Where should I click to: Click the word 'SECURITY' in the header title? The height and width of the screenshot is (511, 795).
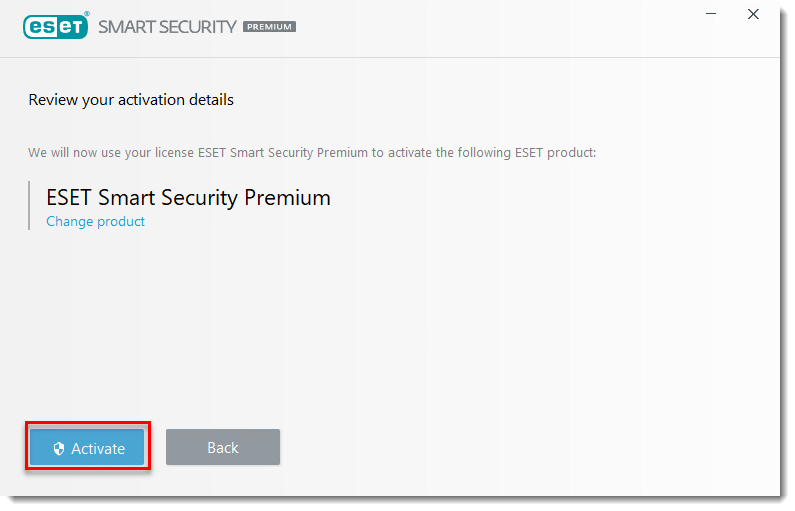coord(199,26)
